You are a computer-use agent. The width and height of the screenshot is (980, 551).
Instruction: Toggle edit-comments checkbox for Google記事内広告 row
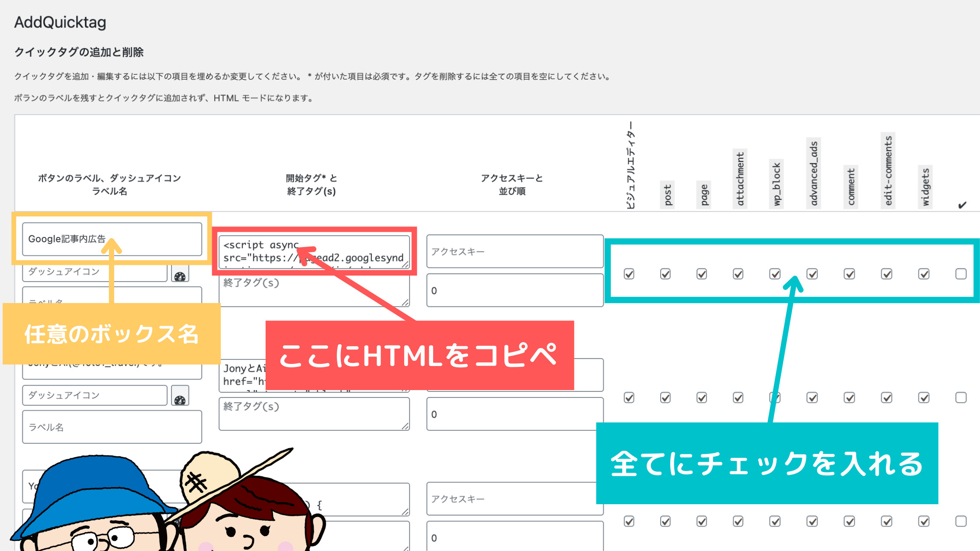pos(887,274)
